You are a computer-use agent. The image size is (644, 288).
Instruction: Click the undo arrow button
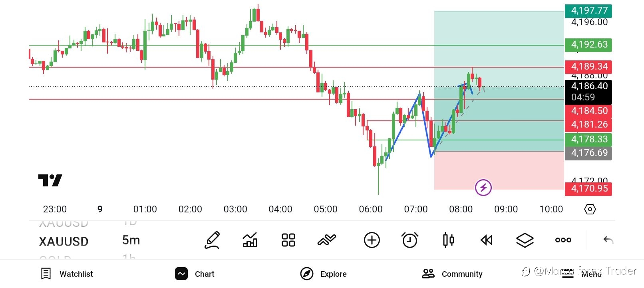coord(608,240)
